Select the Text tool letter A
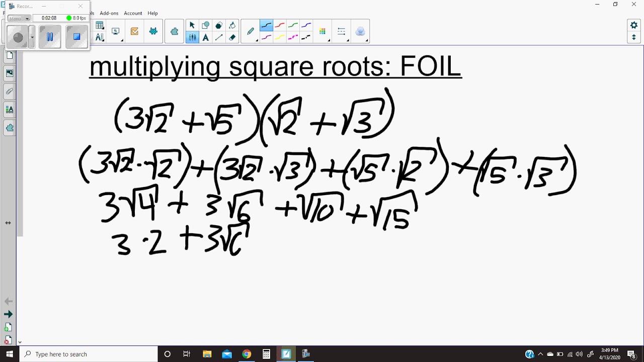 [x=205, y=37]
